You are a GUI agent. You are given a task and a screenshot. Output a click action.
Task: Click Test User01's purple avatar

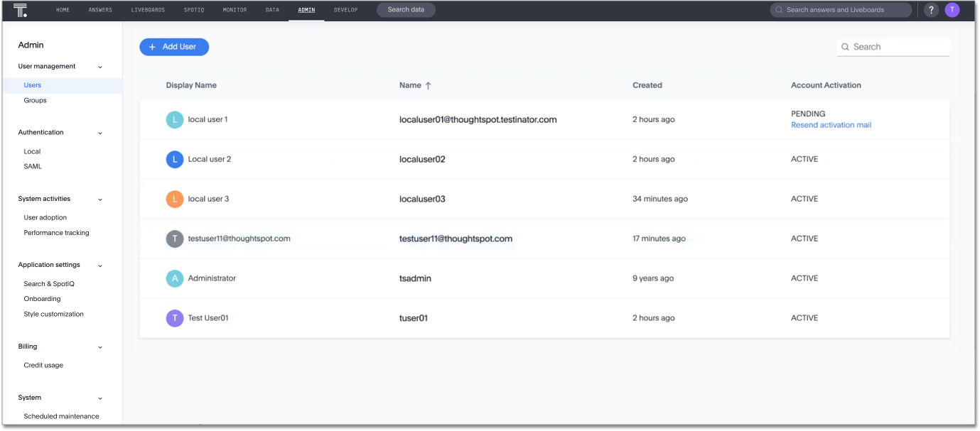click(175, 318)
